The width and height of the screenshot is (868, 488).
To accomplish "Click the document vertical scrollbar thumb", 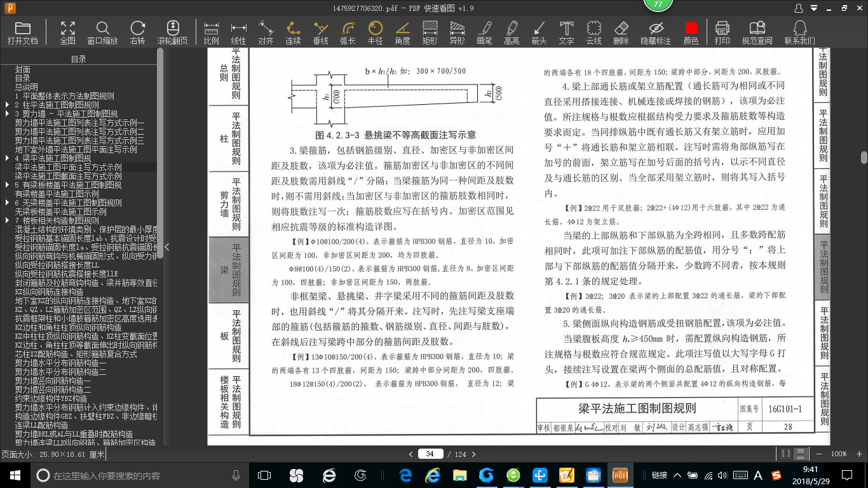I will coord(864,157).
